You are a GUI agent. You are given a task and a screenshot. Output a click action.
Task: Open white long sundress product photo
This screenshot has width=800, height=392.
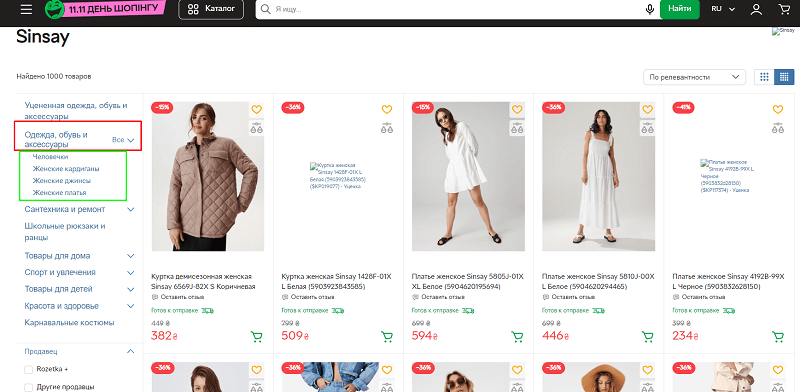(x=598, y=176)
